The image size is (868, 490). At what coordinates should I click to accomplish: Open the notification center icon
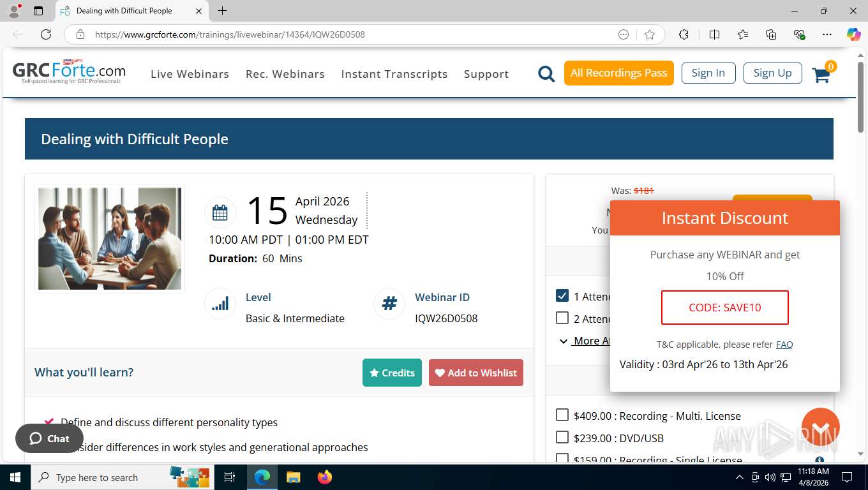(847, 477)
